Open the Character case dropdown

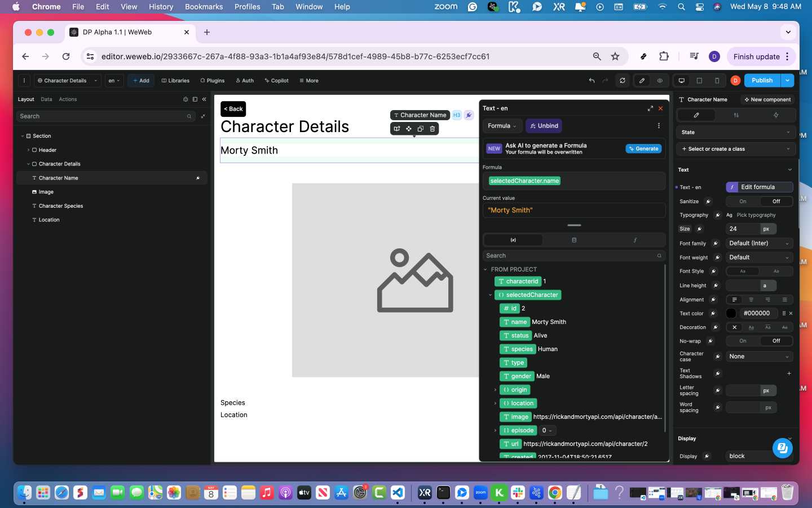tap(760, 357)
